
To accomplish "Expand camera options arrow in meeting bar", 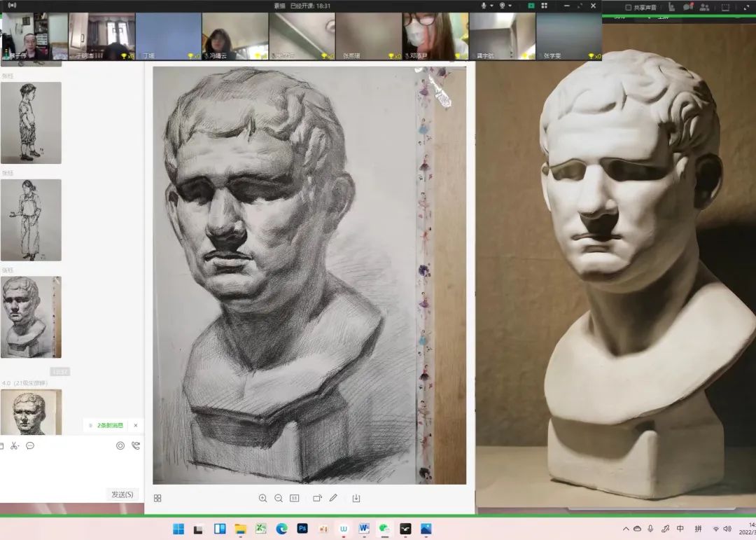I will pyautogui.click(x=510, y=6).
